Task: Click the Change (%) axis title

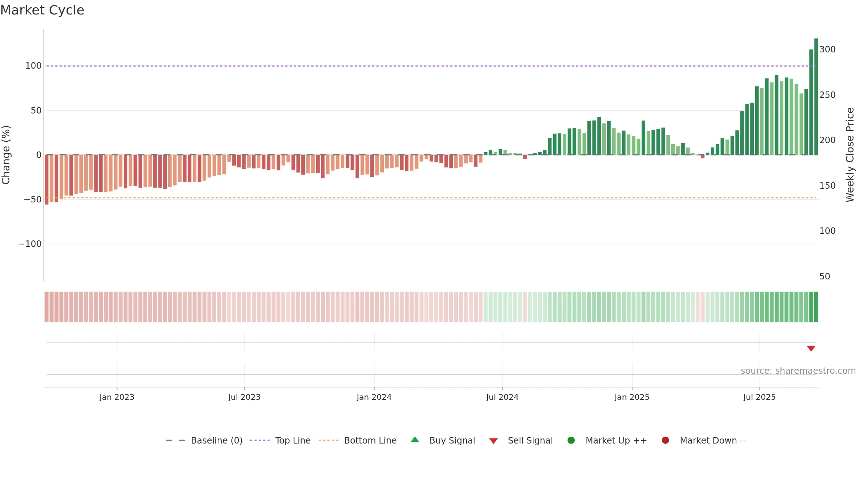Action: click(x=6, y=155)
